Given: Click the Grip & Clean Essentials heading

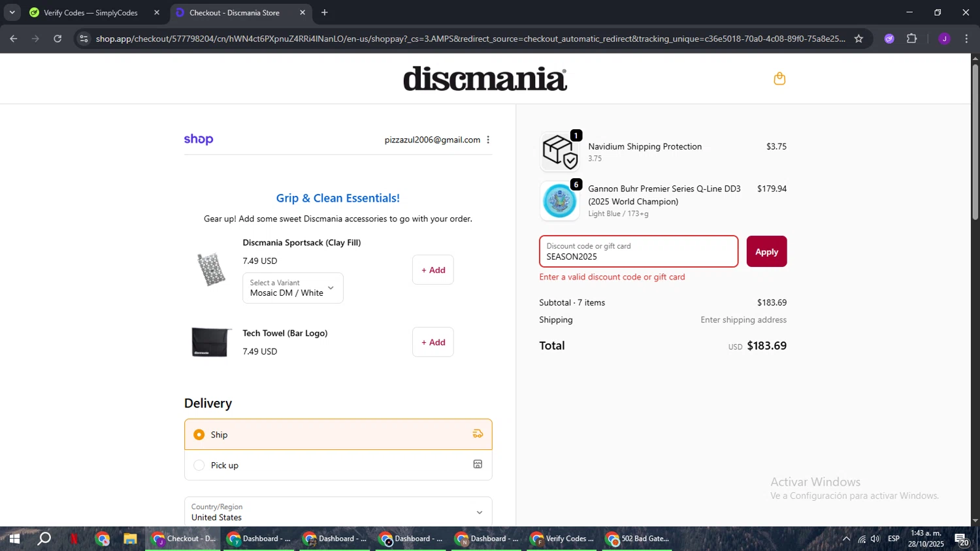Looking at the screenshot, I should click(338, 198).
